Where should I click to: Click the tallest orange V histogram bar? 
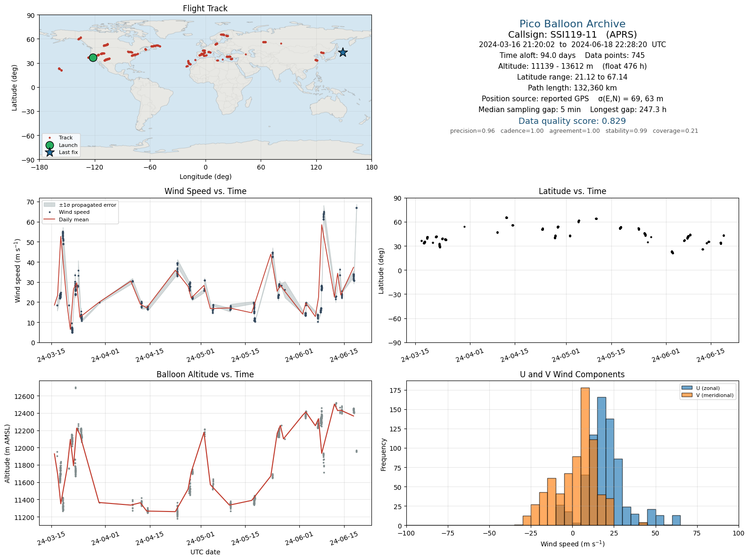pyautogui.click(x=585, y=456)
